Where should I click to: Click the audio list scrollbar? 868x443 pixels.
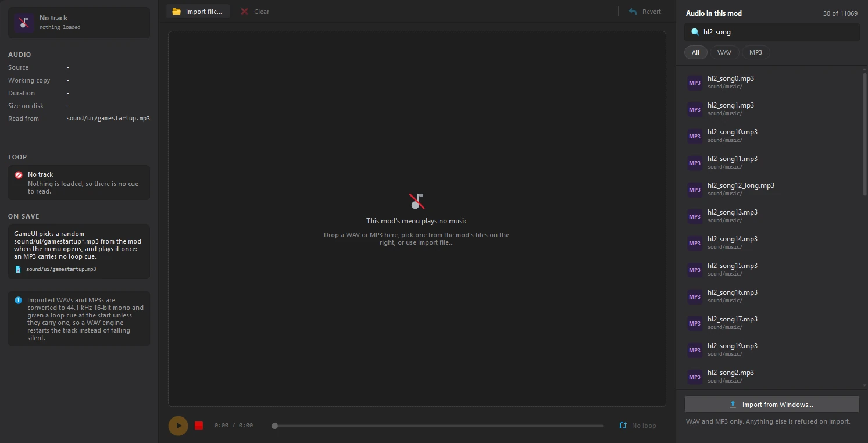tap(865, 134)
